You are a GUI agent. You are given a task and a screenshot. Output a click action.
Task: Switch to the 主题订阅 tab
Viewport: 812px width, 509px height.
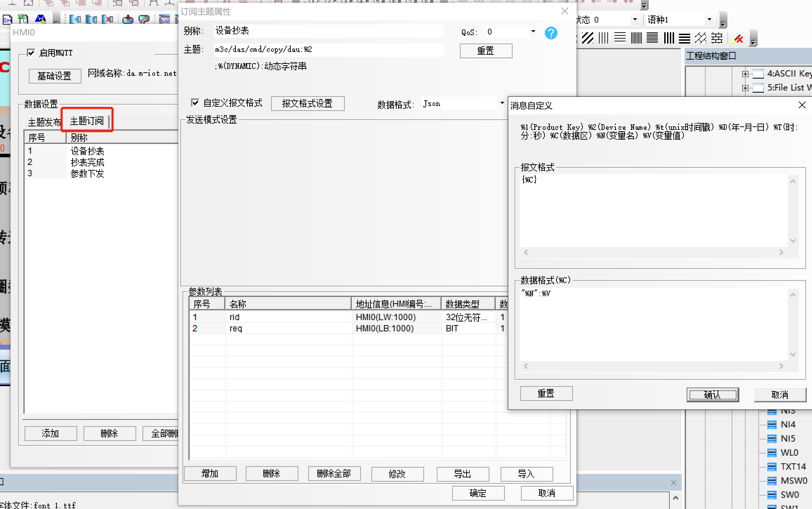pyautogui.click(x=87, y=121)
